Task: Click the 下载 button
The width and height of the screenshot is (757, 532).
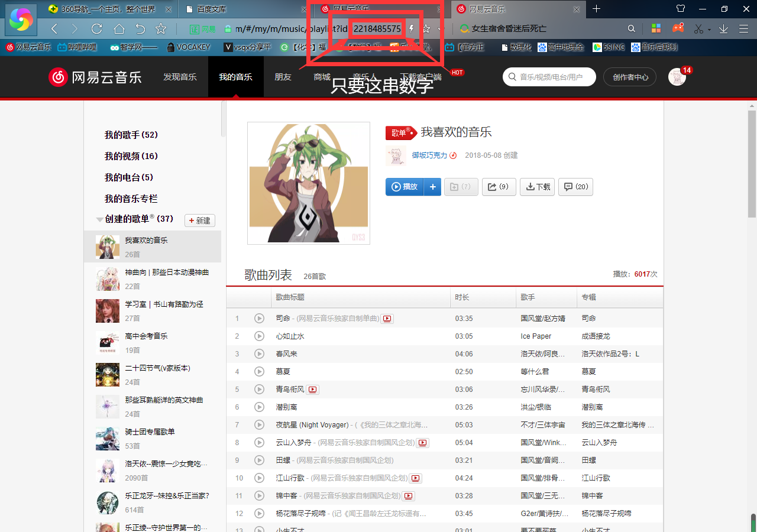Action: tap(537, 187)
